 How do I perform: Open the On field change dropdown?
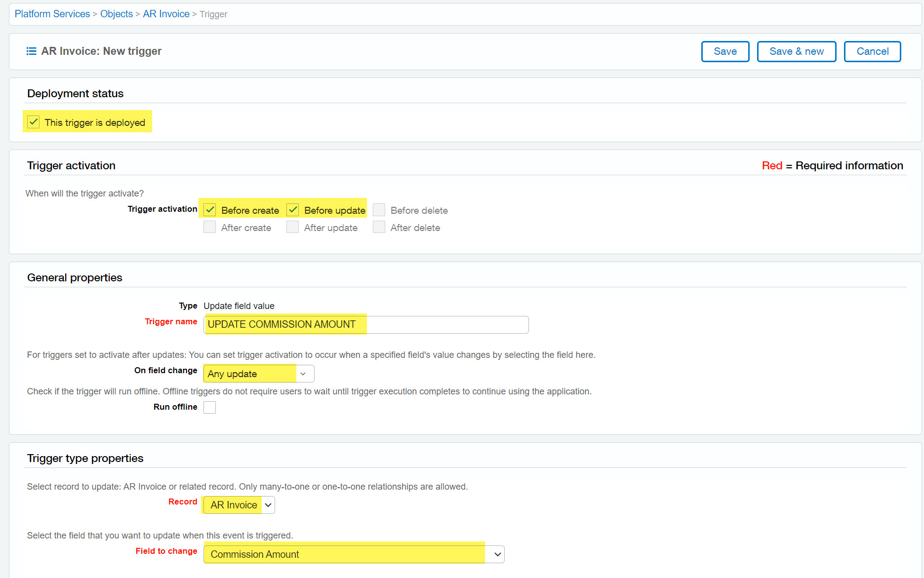[x=258, y=374]
